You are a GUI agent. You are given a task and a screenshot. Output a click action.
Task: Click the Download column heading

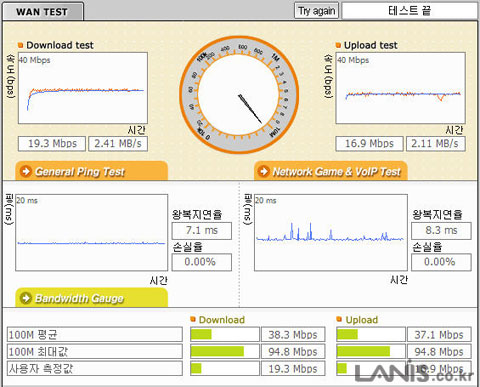(x=222, y=320)
